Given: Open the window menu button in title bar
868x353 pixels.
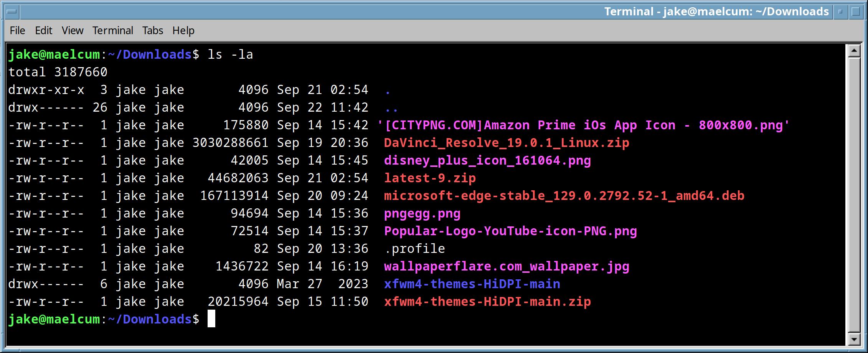Looking at the screenshot, I should 12,12.
